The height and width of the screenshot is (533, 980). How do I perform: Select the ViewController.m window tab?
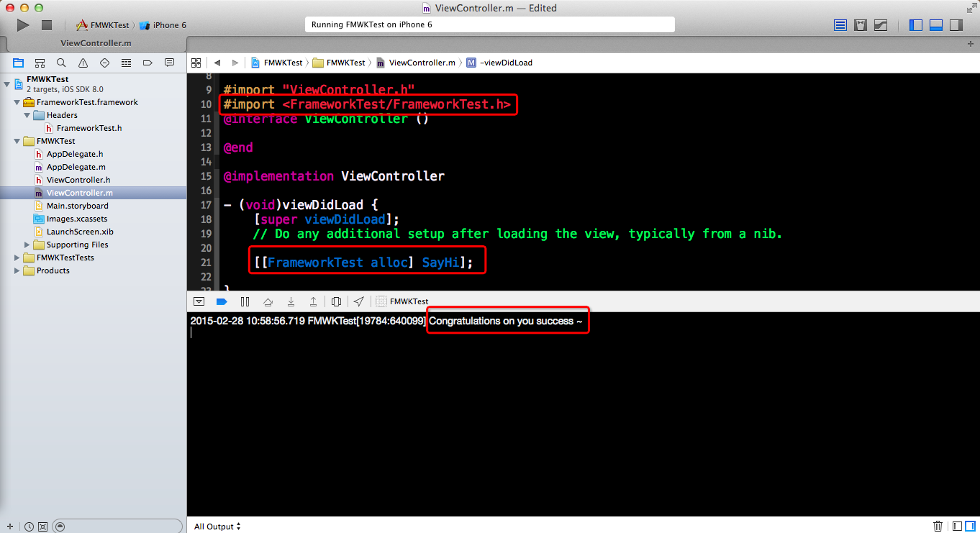96,43
